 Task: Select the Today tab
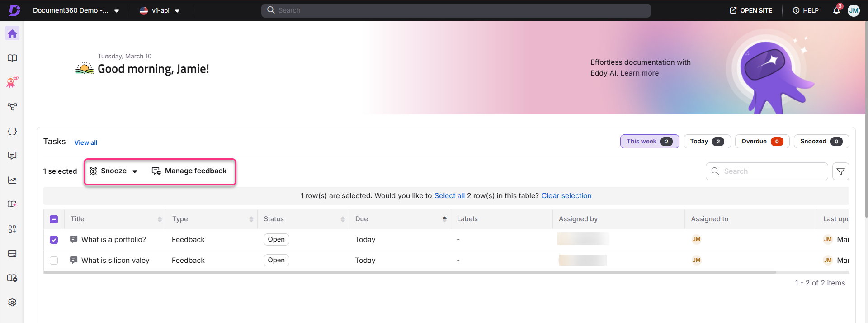707,142
